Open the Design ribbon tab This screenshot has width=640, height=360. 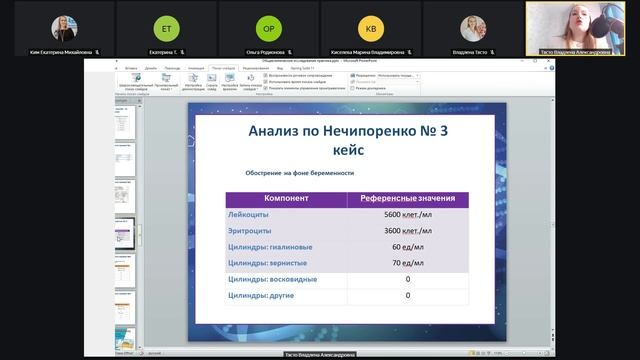[x=151, y=68]
